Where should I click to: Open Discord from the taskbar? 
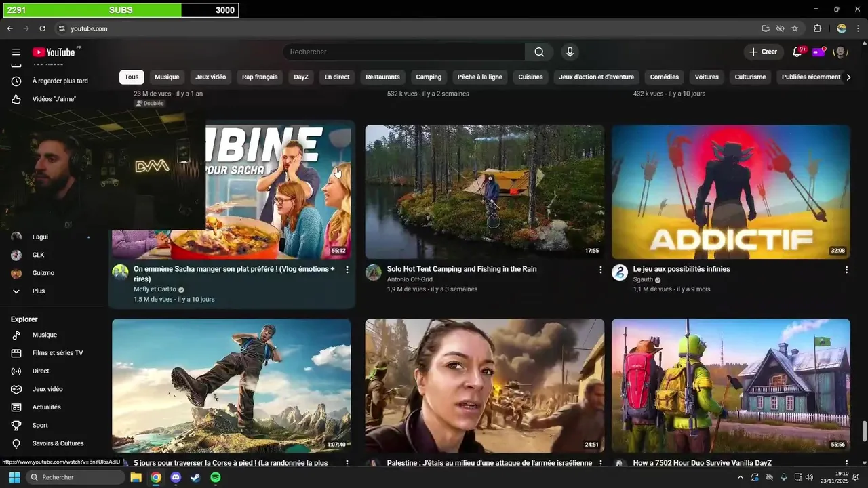pyautogui.click(x=176, y=477)
